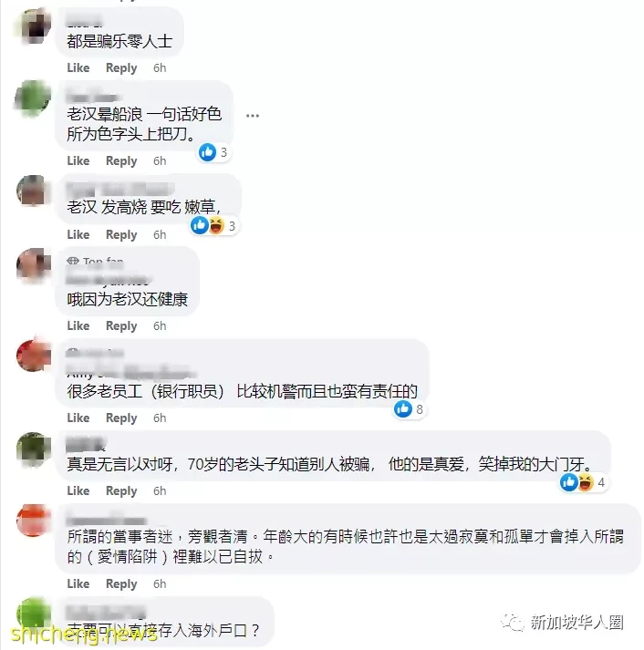Open green avatar of 老汉晕船浪 commenter
Screen dimensions: 644x650
pyautogui.click(x=33, y=99)
